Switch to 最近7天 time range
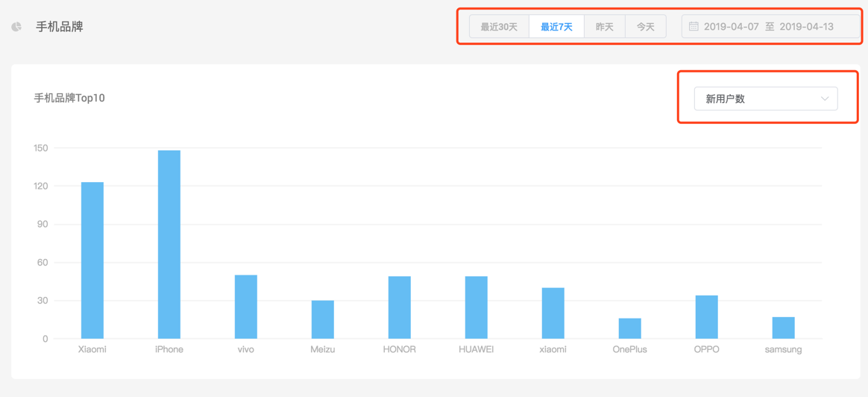The image size is (868, 397). coord(556,27)
